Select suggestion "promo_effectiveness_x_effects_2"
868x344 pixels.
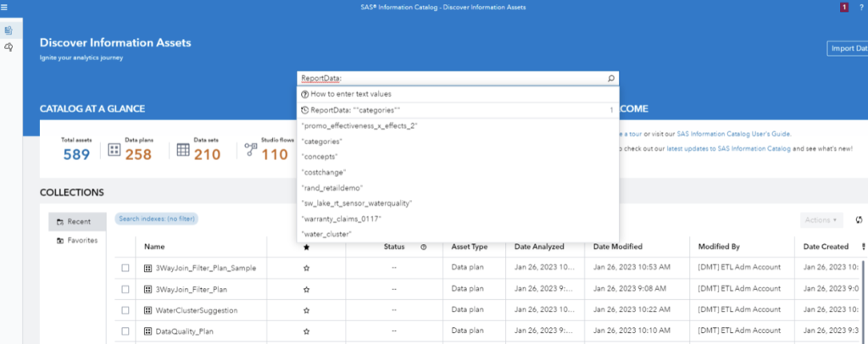coord(458,125)
